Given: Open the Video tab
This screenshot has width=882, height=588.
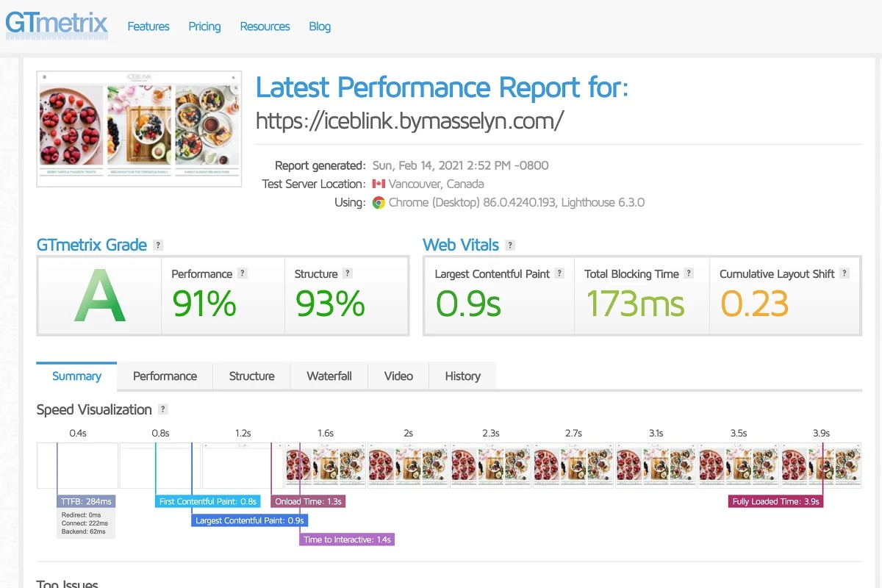Looking at the screenshot, I should click(x=398, y=376).
